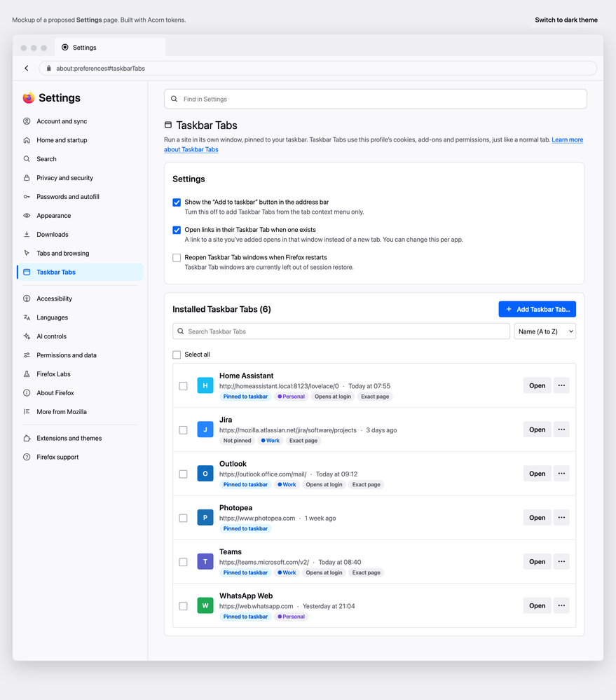The image size is (616, 700).
Task: Open more options for Teams
Action: click(x=561, y=561)
